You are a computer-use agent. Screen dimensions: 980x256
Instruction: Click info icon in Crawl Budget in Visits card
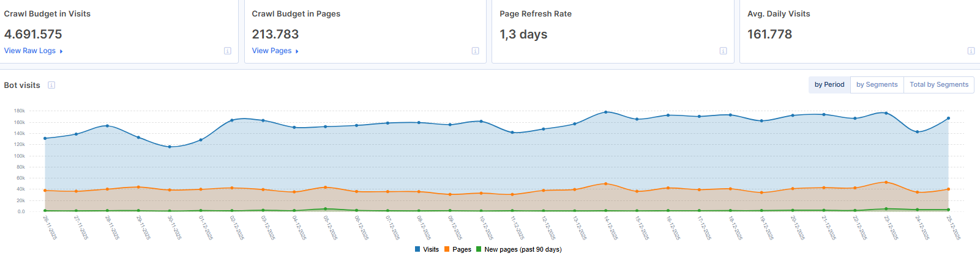[228, 51]
